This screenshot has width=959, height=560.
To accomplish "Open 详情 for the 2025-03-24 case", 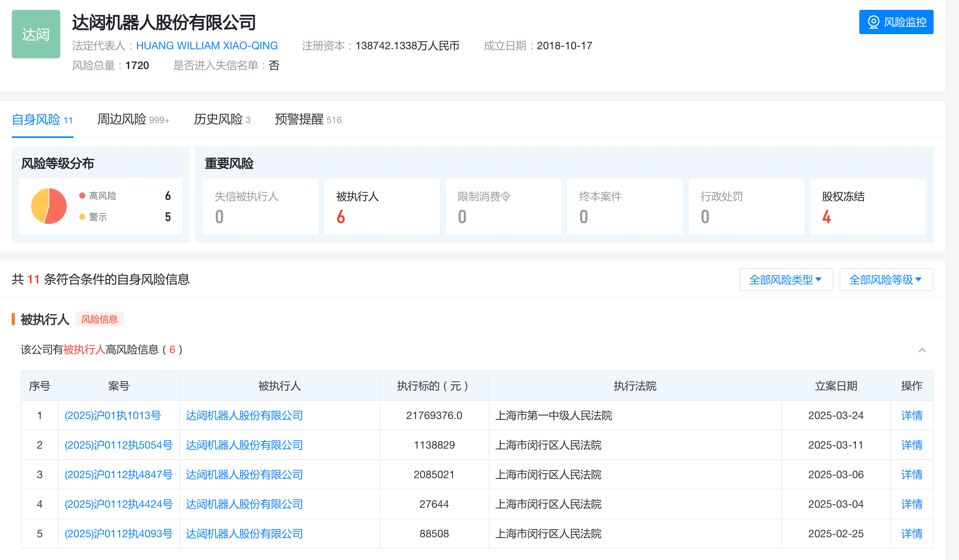I will pos(912,415).
